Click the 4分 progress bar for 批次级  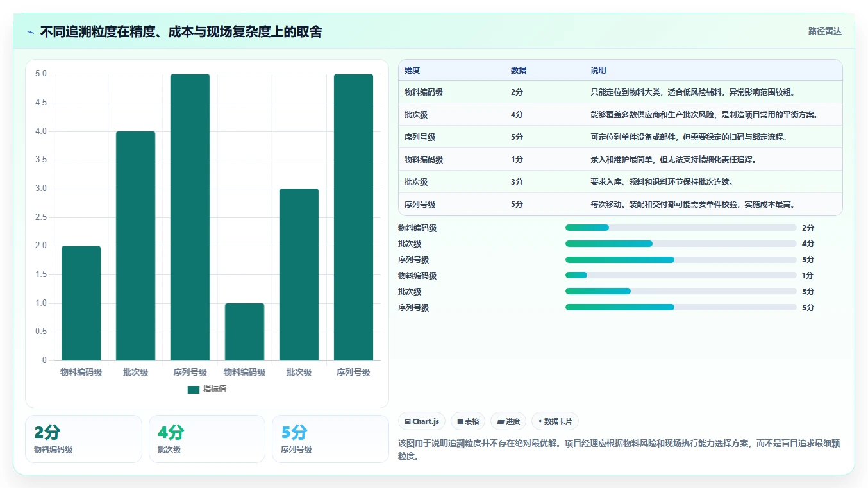coord(681,244)
